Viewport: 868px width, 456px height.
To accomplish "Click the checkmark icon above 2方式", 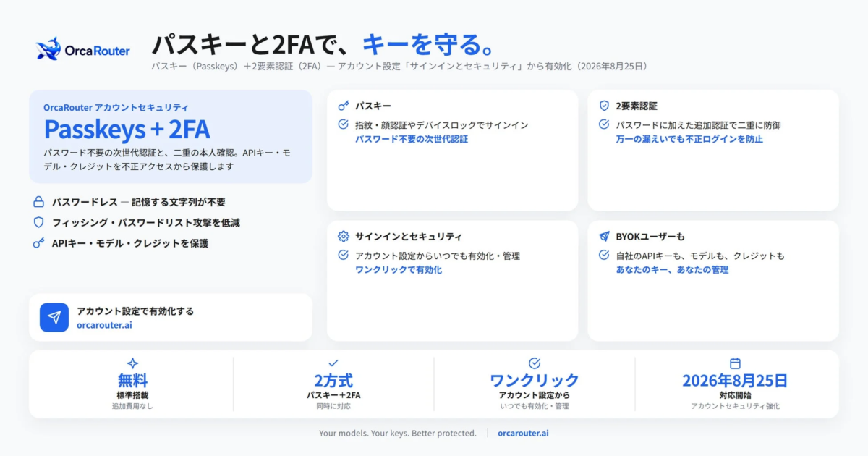I will point(333,363).
